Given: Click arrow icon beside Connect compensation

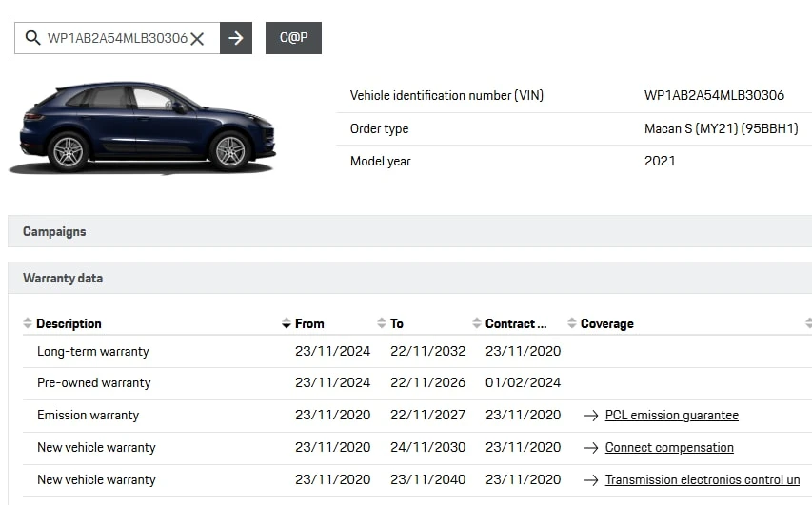Looking at the screenshot, I should [591, 448].
